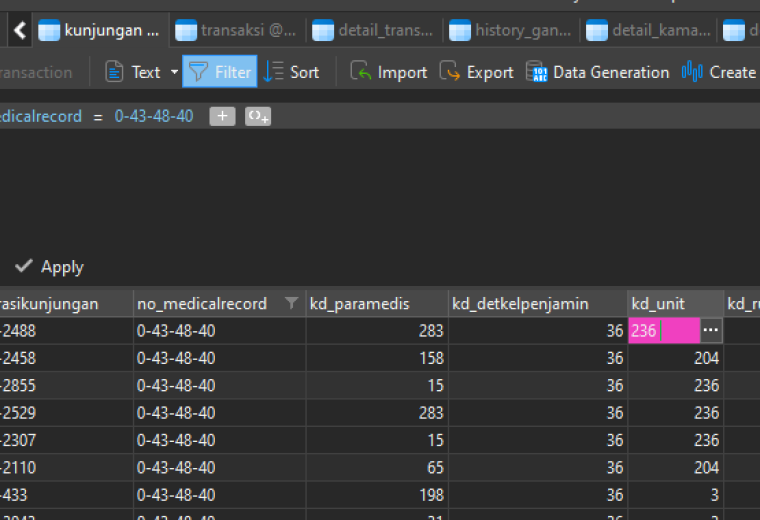760x520 pixels.
Task: Open the Text view dropdown arrow
Action: [x=174, y=72]
